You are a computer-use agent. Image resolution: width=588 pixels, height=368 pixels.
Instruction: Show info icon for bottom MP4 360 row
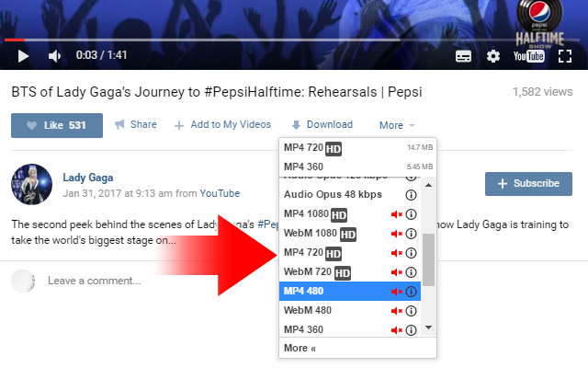411,330
